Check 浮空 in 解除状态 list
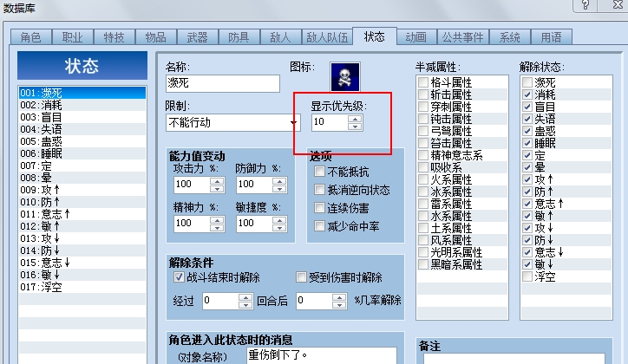This screenshot has height=364, width=628. 527,276
